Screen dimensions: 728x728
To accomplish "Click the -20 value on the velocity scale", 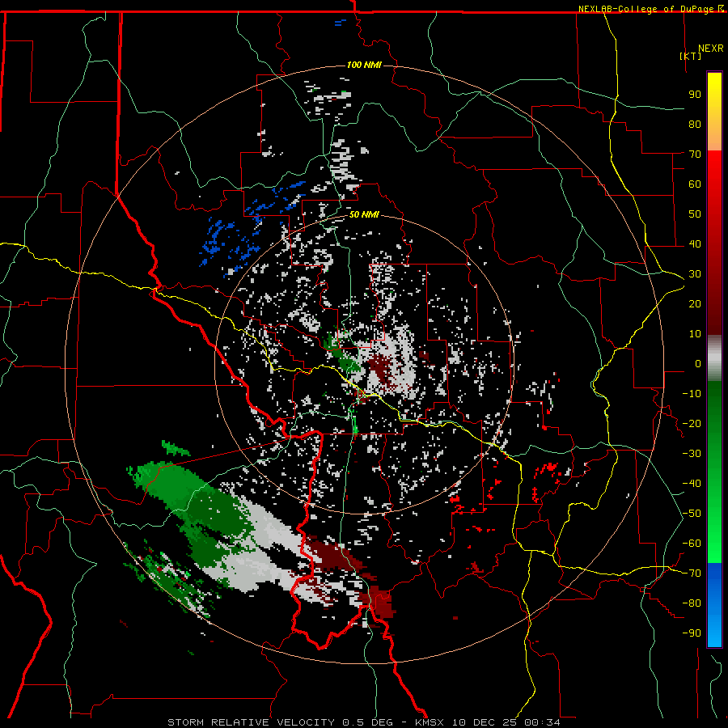I will click(x=692, y=423).
